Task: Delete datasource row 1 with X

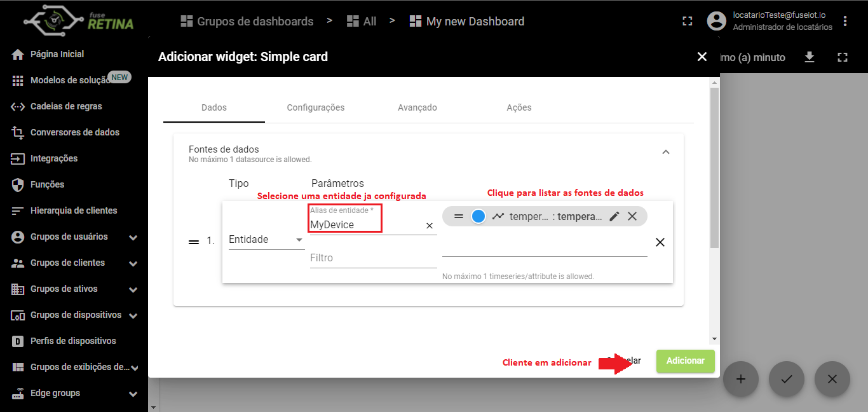Action: [660, 242]
